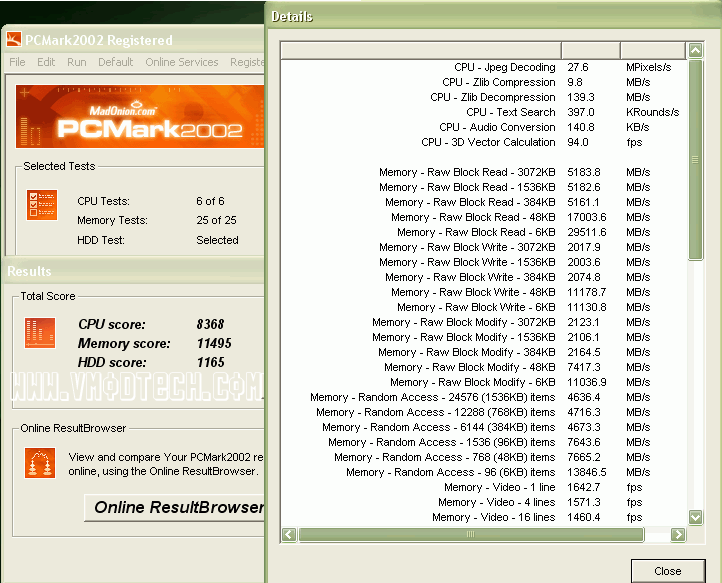722x583 pixels.
Task: Click the horizontal scrollbar thumb in Details
Action: point(471,534)
